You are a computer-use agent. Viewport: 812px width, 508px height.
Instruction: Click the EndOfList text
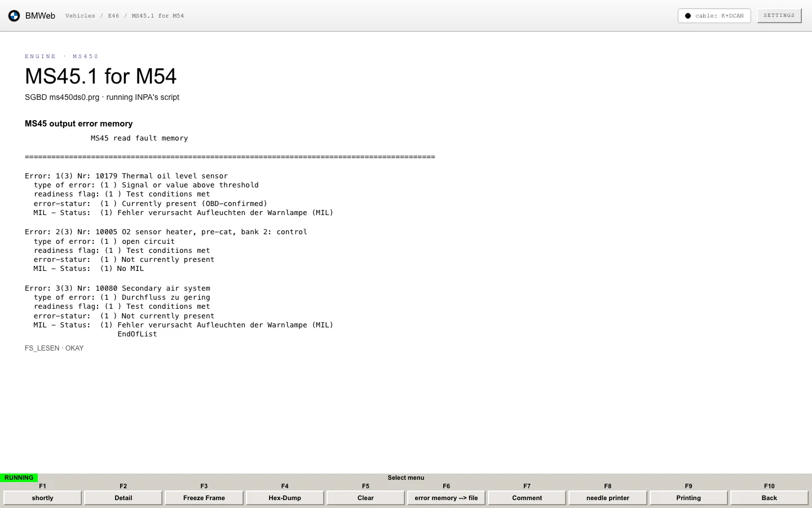[x=138, y=334]
